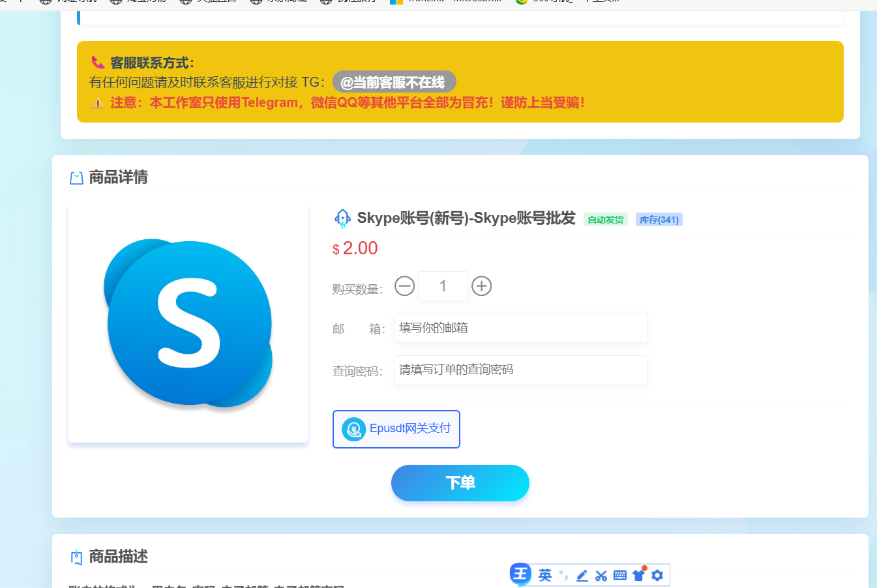
Task: Click the 库存(341) stock tag
Action: (659, 220)
